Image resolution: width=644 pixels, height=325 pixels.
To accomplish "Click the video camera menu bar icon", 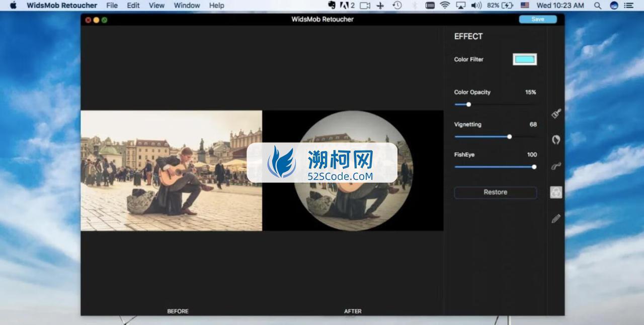I will [365, 5].
